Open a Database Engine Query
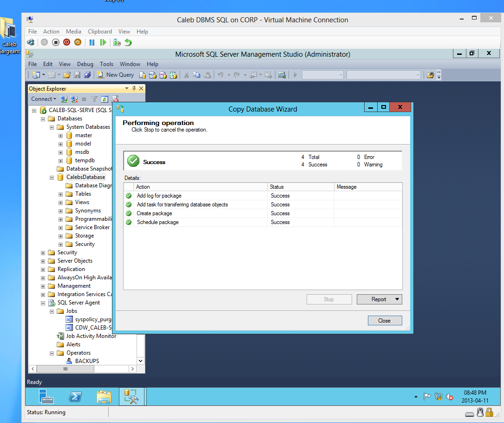504x423 pixels. (x=143, y=75)
